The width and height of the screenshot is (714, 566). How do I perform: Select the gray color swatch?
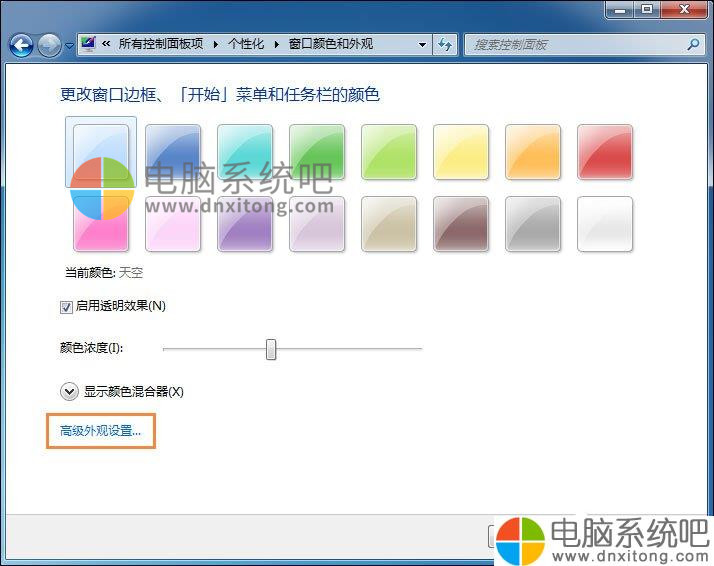[x=533, y=224]
